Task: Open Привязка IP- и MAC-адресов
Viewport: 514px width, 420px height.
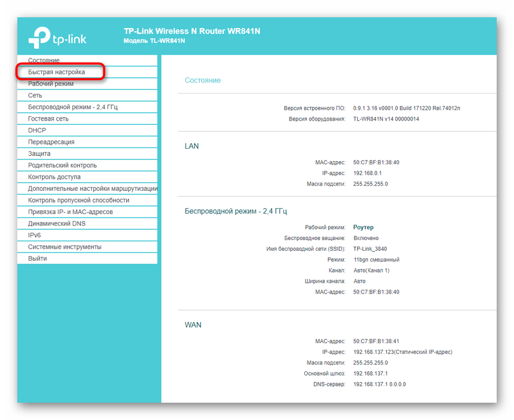Action: tap(70, 212)
